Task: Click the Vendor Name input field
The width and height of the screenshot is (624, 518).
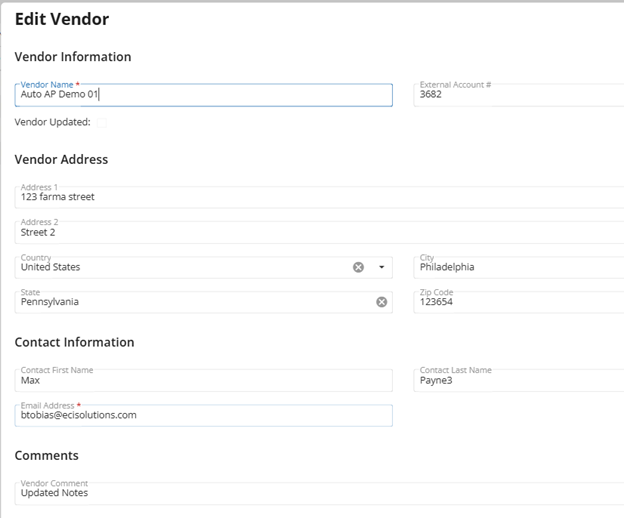Action: click(204, 95)
